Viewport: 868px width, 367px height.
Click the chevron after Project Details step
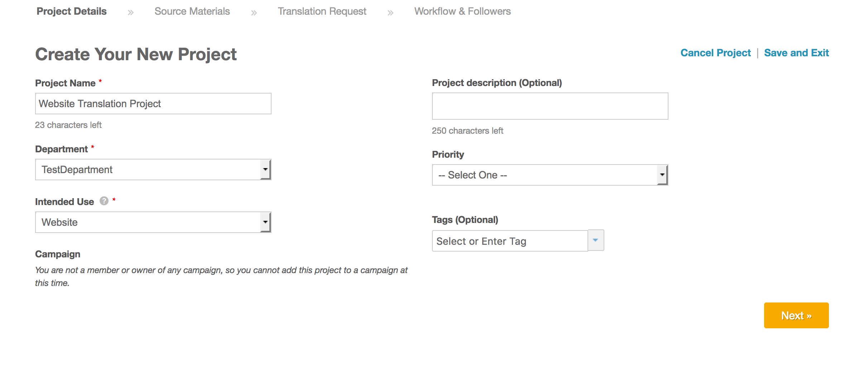[131, 13]
